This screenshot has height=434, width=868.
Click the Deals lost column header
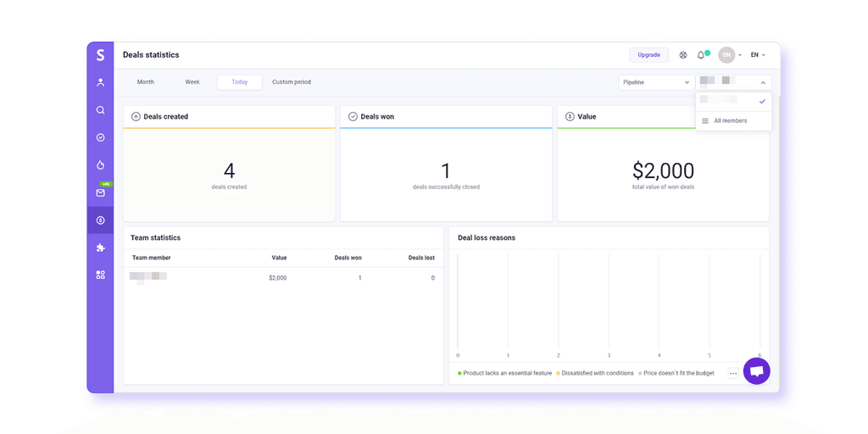(x=421, y=258)
